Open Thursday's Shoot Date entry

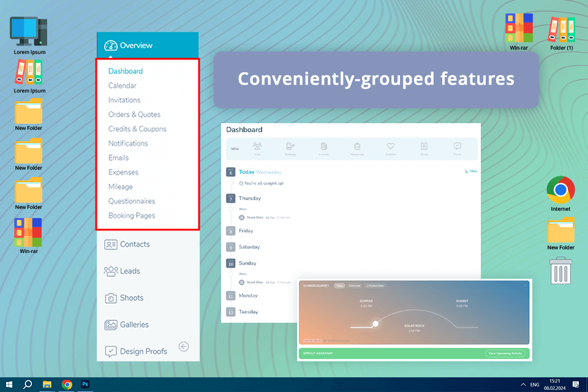pyautogui.click(x=265, y=217)
